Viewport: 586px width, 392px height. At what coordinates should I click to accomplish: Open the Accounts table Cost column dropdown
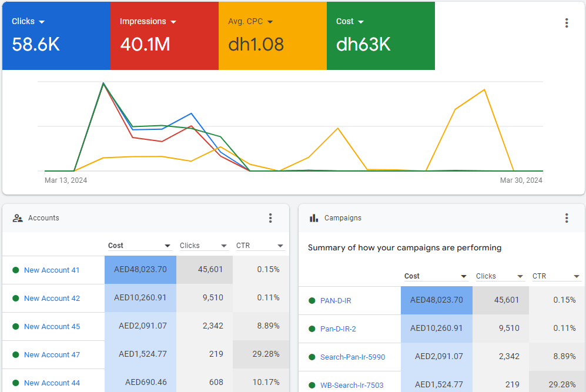168,246
